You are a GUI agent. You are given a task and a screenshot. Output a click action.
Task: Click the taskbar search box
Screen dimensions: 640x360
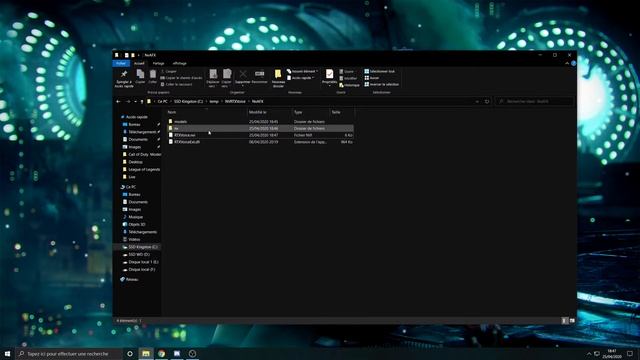click(x=69, y=353)
